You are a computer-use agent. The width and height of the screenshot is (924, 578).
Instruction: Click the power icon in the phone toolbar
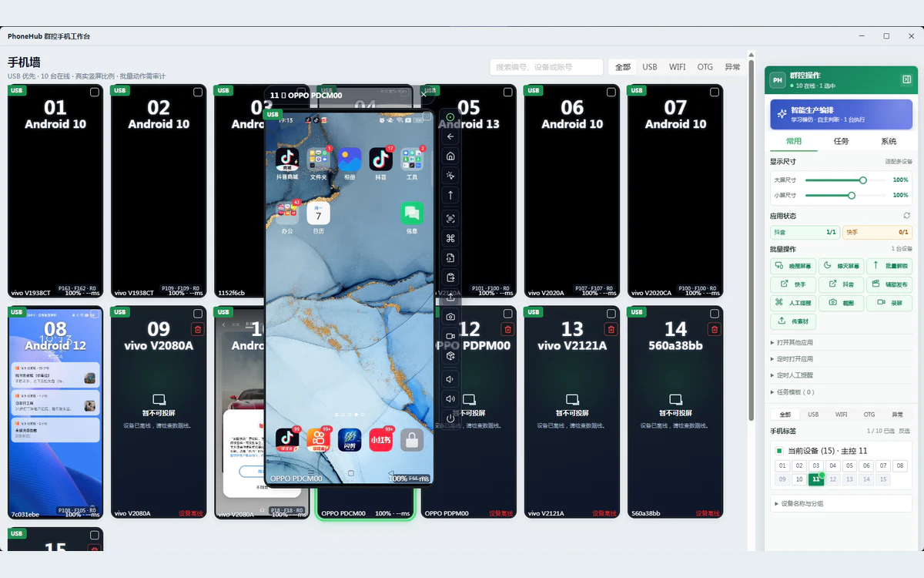[x=450, y=418]
